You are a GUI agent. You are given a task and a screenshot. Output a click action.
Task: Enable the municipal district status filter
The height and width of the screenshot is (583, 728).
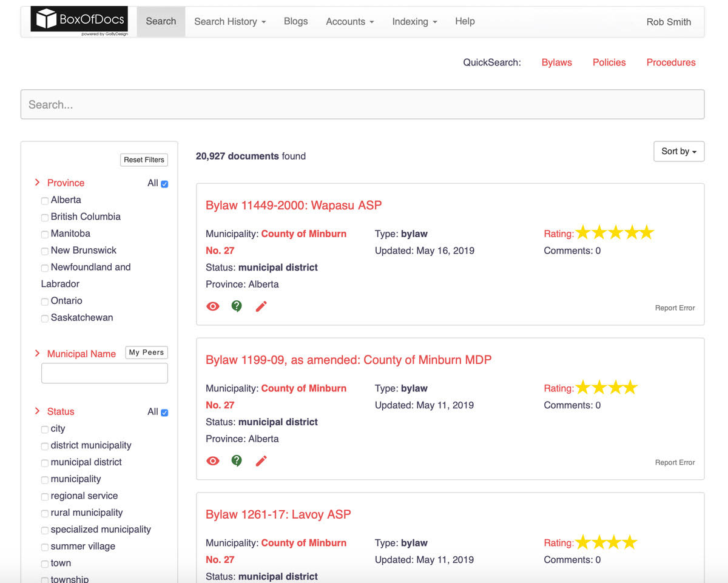(45, 463)
